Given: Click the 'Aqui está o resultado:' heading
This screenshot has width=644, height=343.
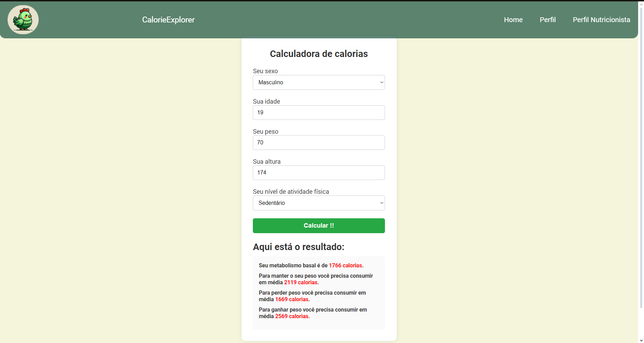Looking at the screenshot, I should click(299, 247).
